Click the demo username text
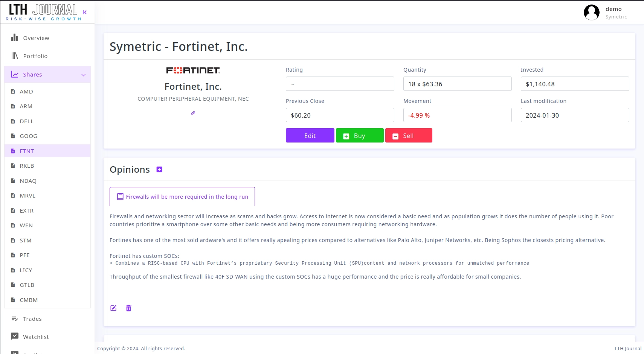The width and height of the screenshot is (644, 354). point(613,9)
